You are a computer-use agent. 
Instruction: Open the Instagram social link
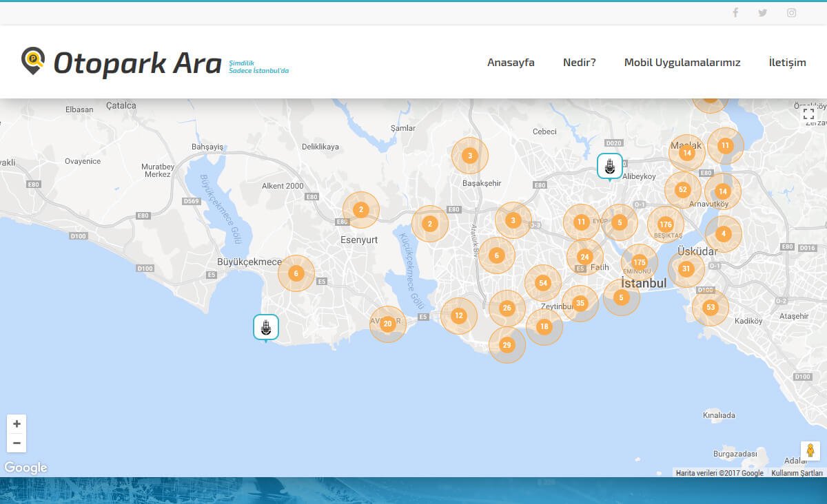tap(792, 12)
